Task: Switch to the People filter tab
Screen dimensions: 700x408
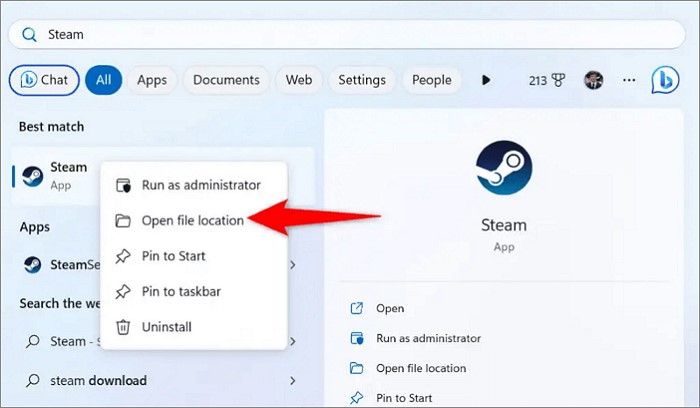Action: 432,80
